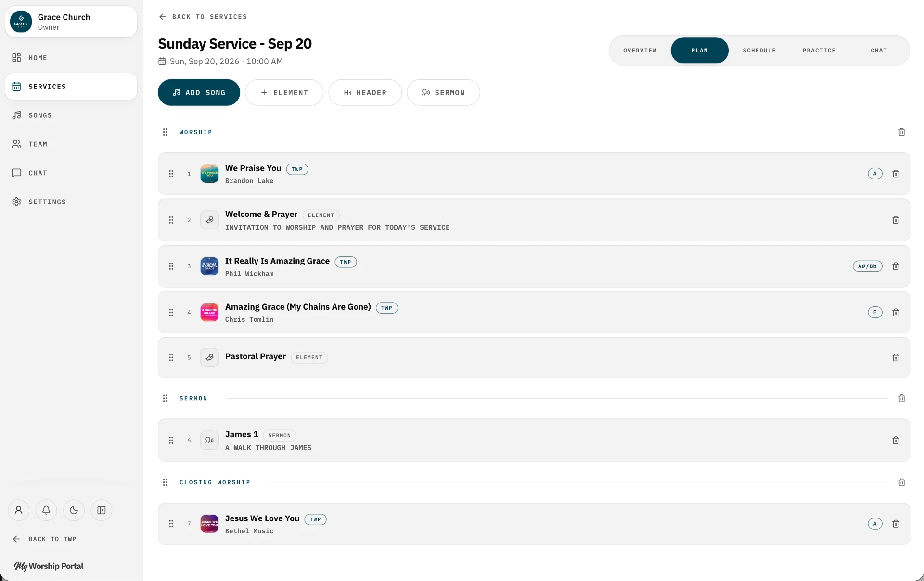924x581 pixels.
Task: Click Pastoral Prayer element icon
Action: click(x=209, y=357)
